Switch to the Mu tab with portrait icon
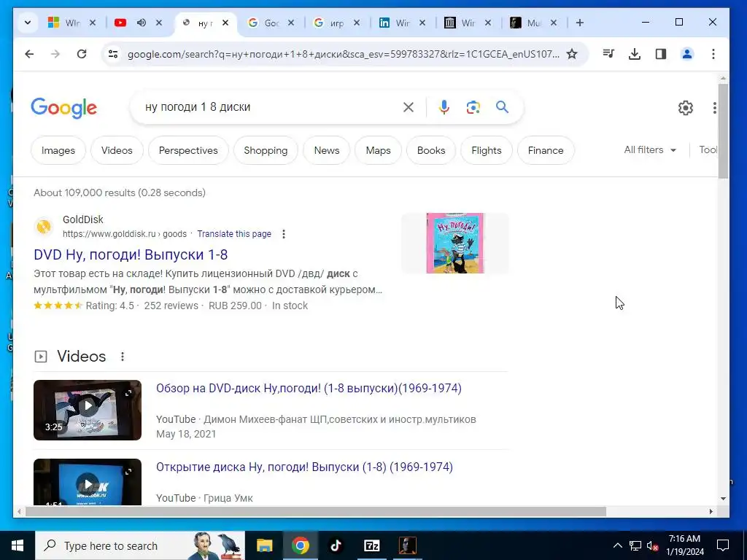 (527, 23)
